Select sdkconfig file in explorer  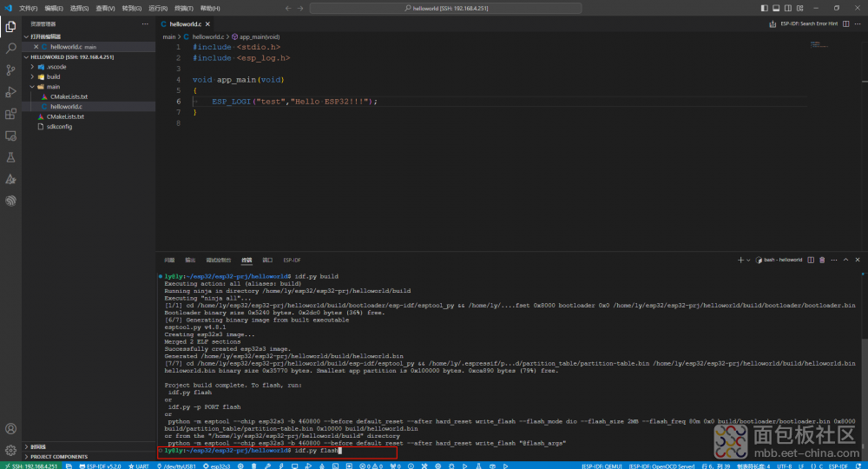click(x=59, y=126)
